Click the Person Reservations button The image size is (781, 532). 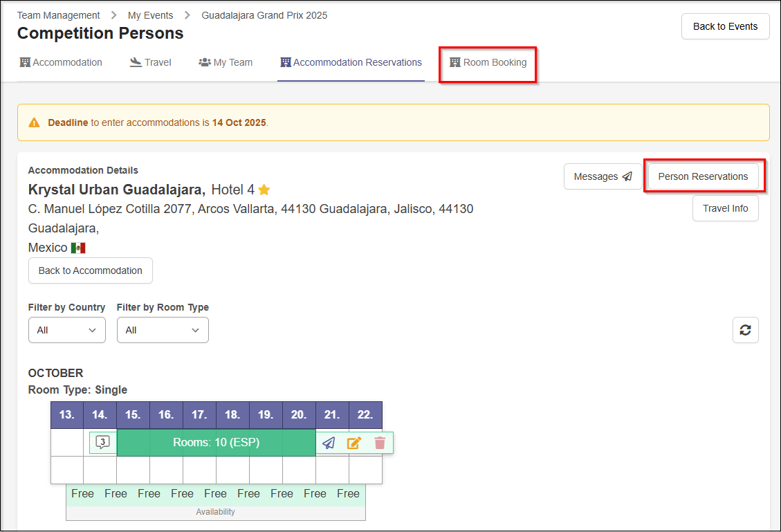point(703,176)
